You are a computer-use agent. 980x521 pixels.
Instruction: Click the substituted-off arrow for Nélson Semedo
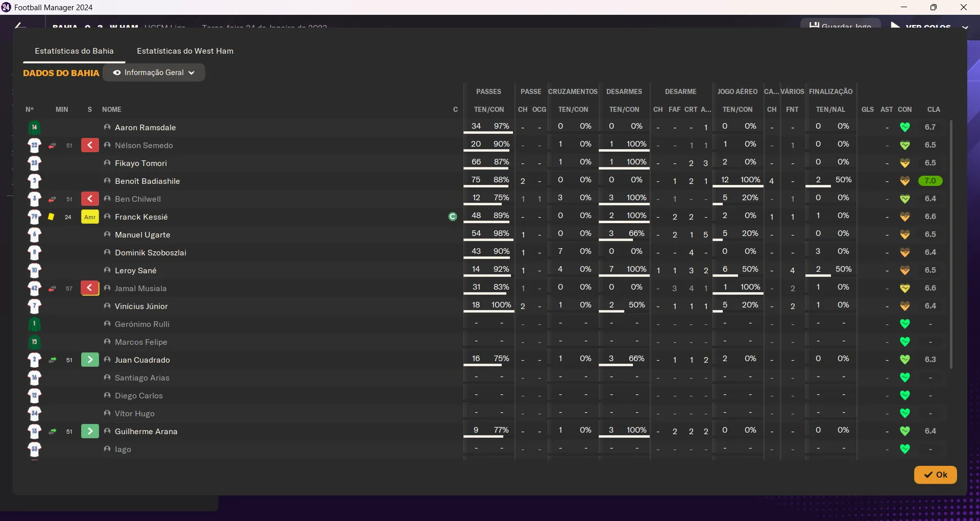[90, 145]
